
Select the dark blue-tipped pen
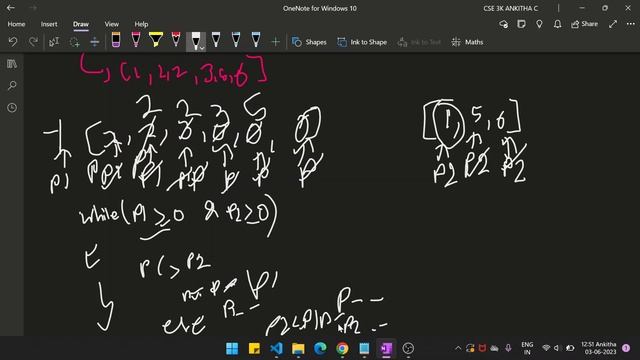click(236, 40)
